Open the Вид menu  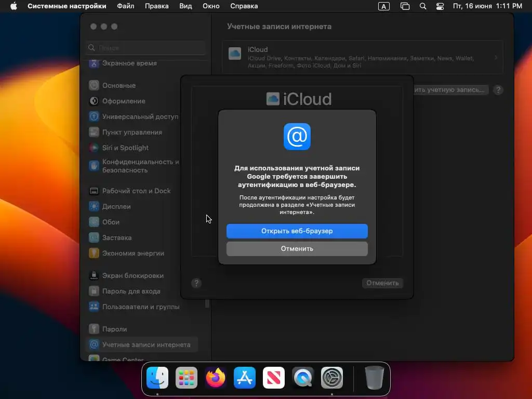pos(185,6)
